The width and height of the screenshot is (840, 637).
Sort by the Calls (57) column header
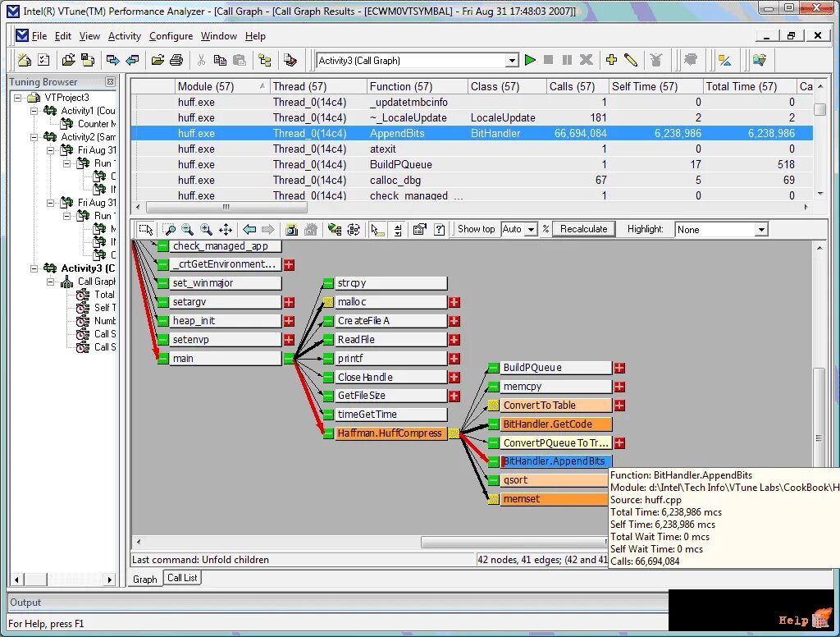click(577, 86)
